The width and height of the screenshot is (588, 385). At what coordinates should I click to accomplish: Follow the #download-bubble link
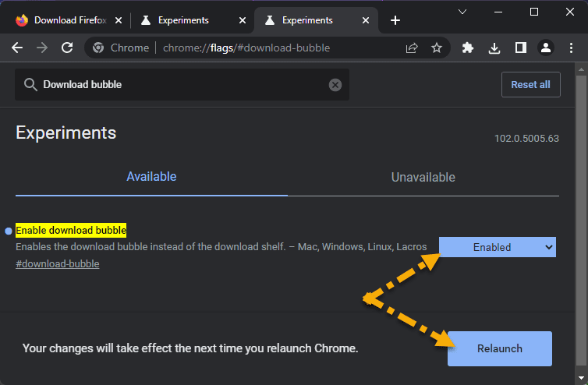58,264
